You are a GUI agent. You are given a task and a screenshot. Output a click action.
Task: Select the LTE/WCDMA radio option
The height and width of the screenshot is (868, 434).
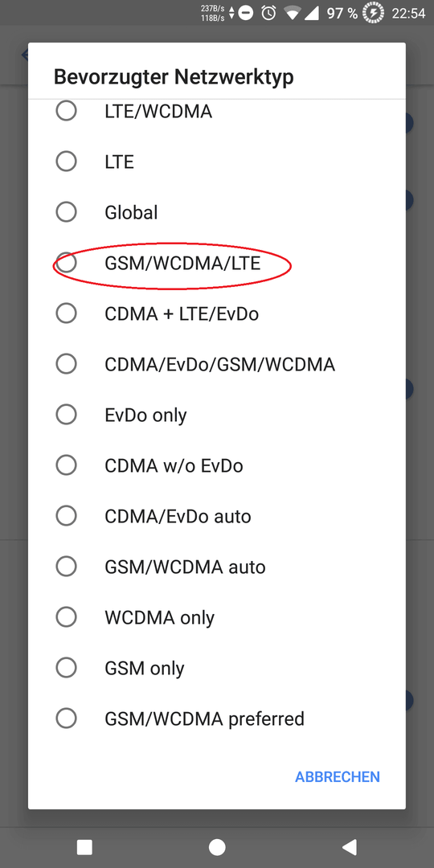[x=216, y=111]
